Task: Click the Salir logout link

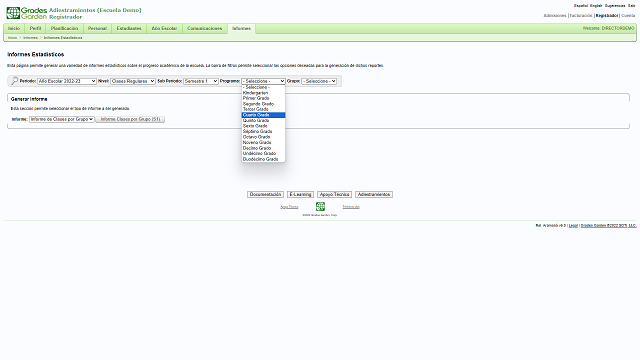Action: coord(631,6)
